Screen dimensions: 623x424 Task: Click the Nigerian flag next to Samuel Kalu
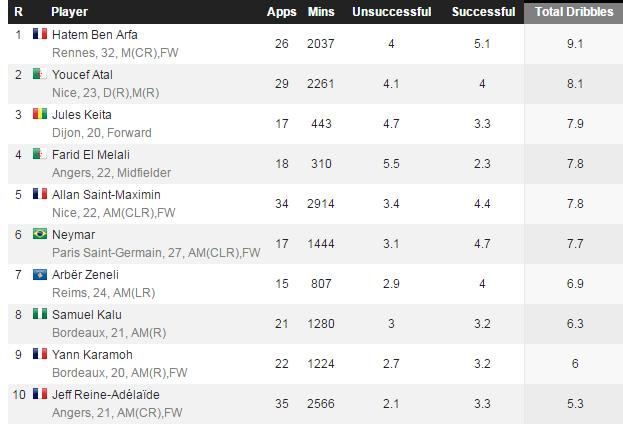(40, 314)
